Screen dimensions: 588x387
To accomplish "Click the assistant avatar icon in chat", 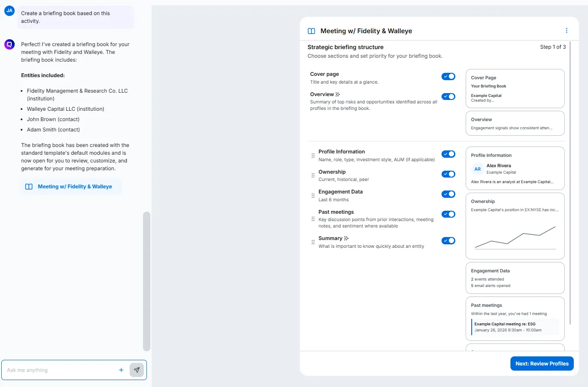I will [x=9, y=44].
